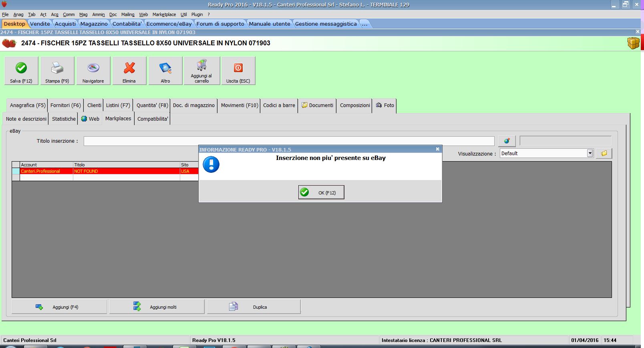Open the Contabilita' module tab
This screenshot has width=644, height=348.
pos(127,24)
